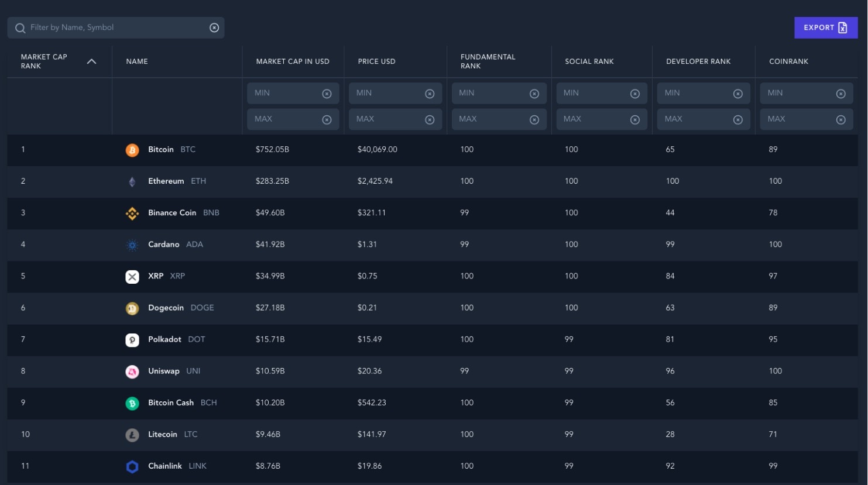Click the Dogecoin coin icon
Image resolution: width=868 pixels, height=485 pixels.
[132, 308]
